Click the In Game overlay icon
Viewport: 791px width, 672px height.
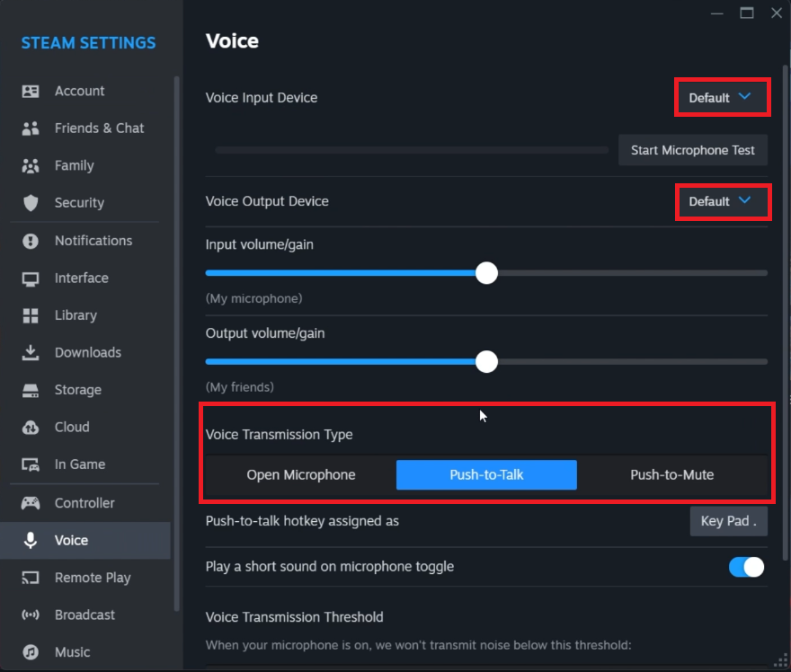pos(31,464)
